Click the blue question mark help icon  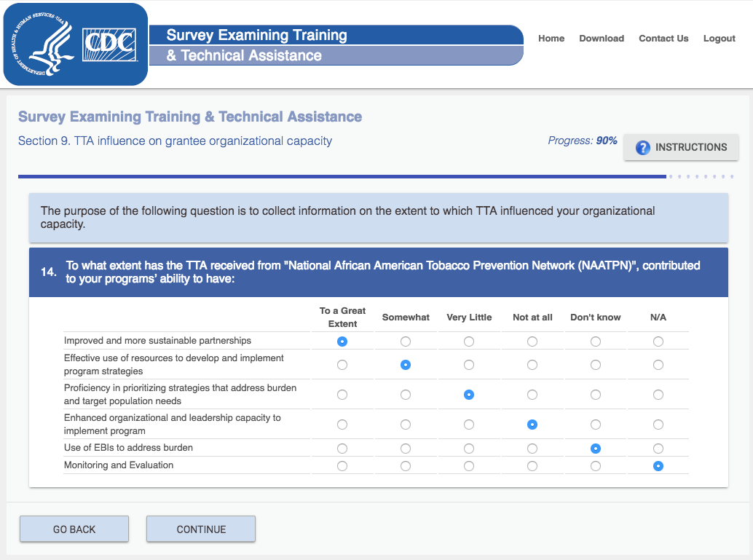(642, 148)
